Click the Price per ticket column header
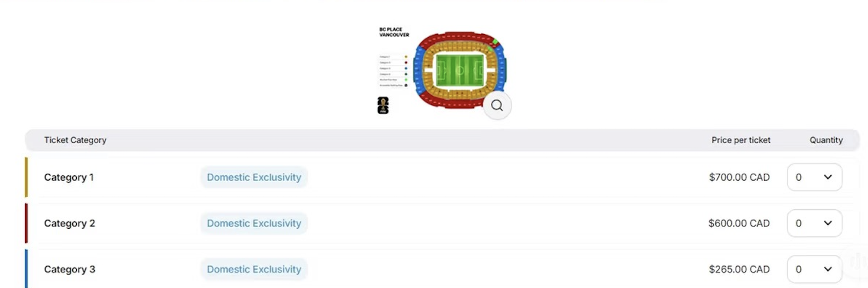The image size is (868, 288). pos(740,140)
